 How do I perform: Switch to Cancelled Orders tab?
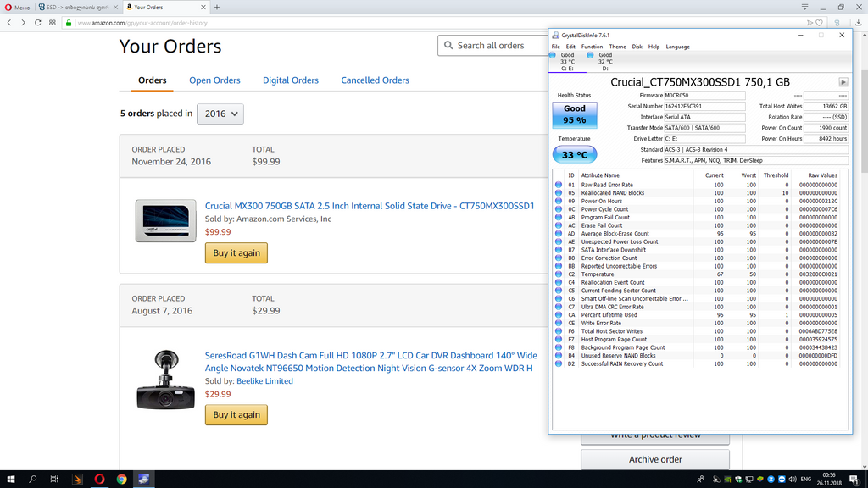point(375,80)
